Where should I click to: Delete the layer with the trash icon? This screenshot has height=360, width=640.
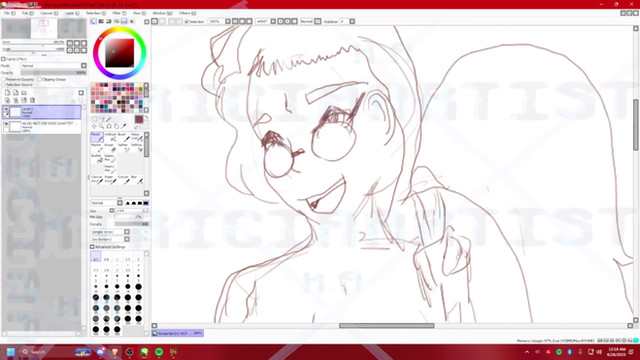32,100
